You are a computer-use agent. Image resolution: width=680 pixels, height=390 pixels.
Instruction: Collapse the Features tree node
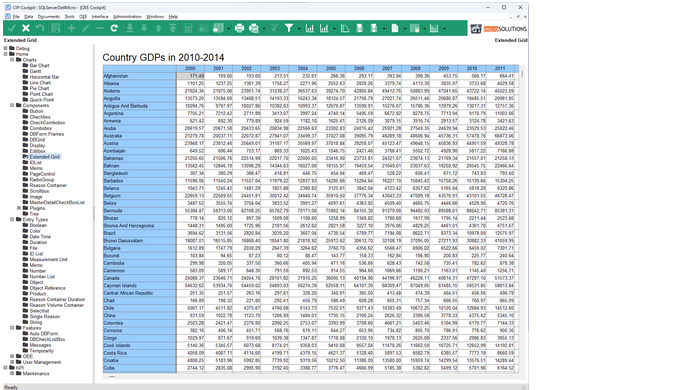[12, 328]
